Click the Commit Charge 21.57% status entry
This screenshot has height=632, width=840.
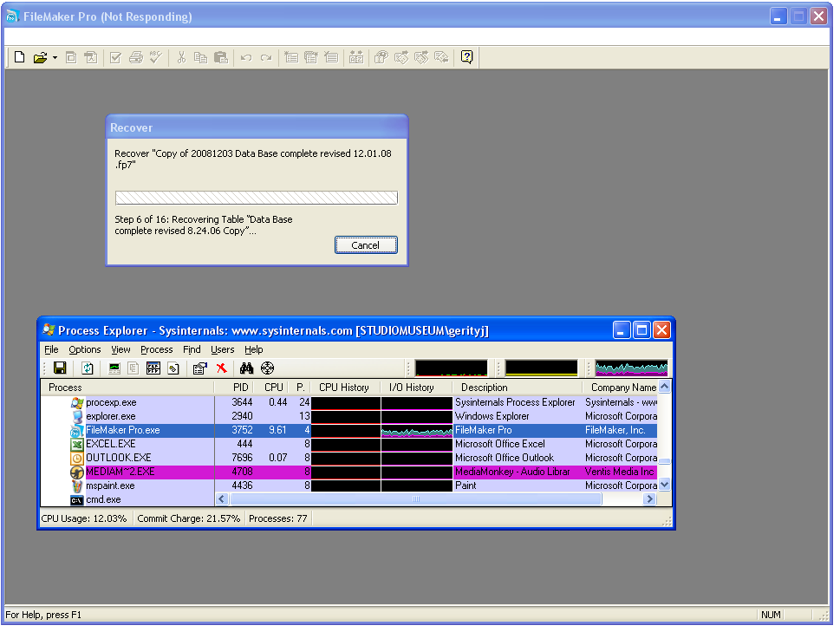(189, 518)
